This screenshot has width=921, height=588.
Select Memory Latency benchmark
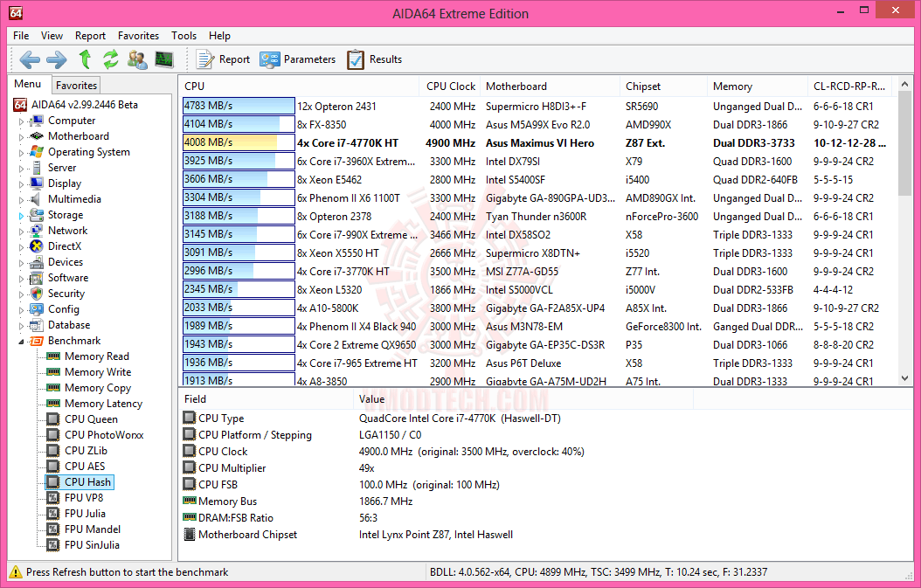tap(103, 404)
